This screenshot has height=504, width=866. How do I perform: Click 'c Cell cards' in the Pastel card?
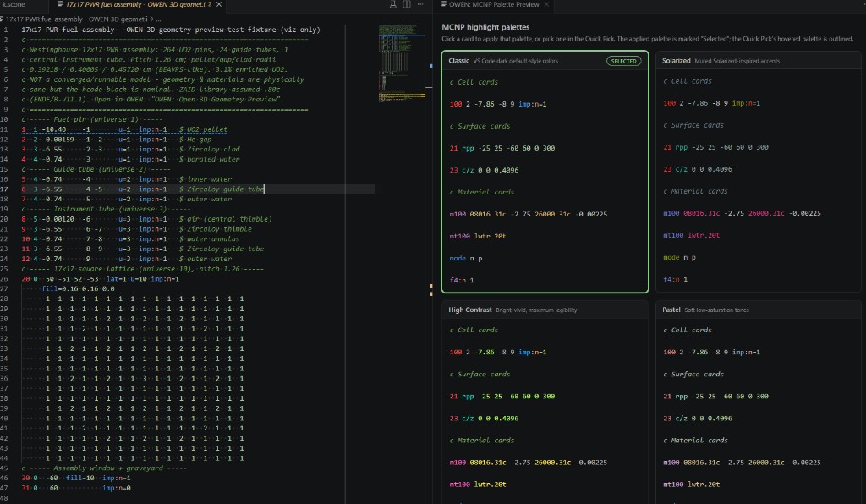687,330
